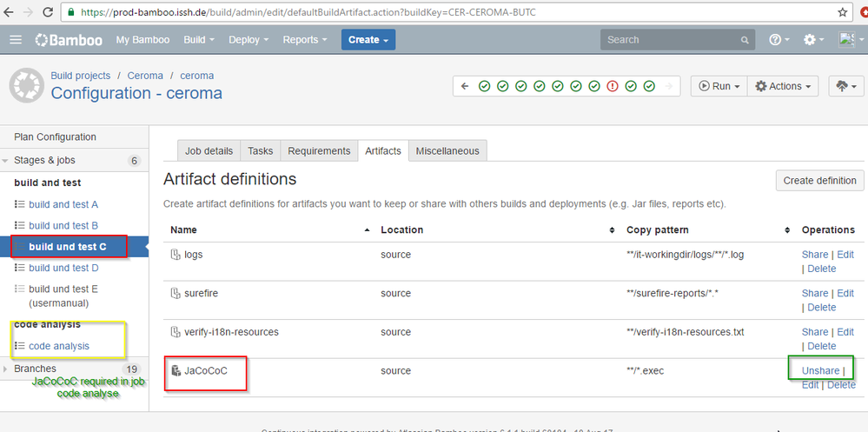The width and height of the screenshot is (868, 432).
Task: Open the Deploy dropdown menu
Action: pyautogui.click(x=248, y=40)
